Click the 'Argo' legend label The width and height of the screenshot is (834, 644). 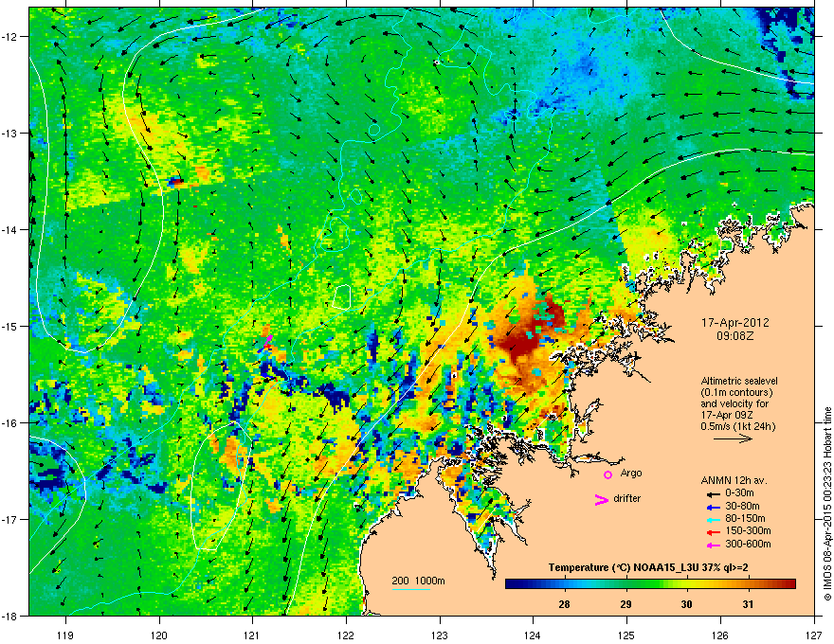point(631,474)
